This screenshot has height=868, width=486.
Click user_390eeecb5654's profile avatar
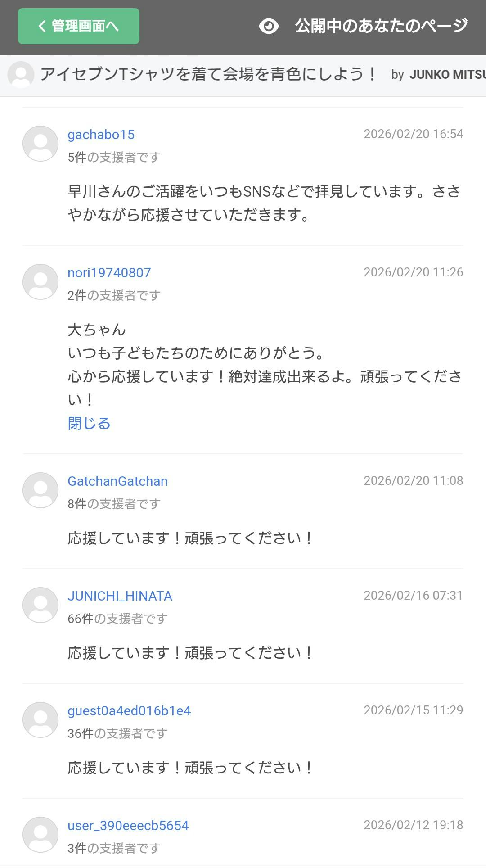point(40,835)
